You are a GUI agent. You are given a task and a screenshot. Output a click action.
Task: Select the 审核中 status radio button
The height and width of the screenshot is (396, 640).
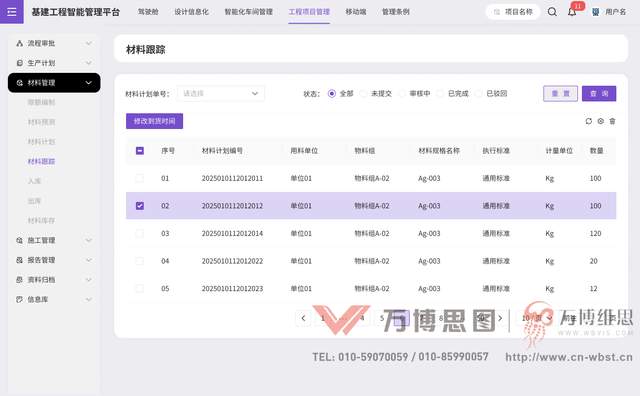point(402,93)
